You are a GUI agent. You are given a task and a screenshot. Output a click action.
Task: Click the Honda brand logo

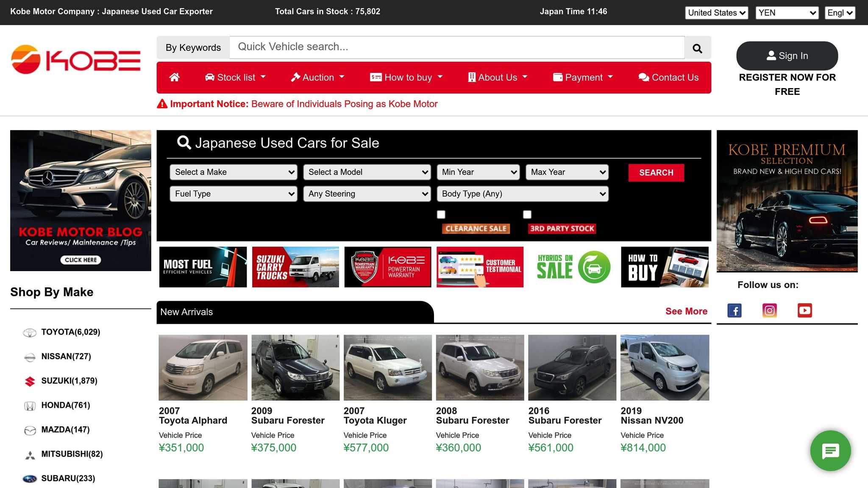[30, 406]
